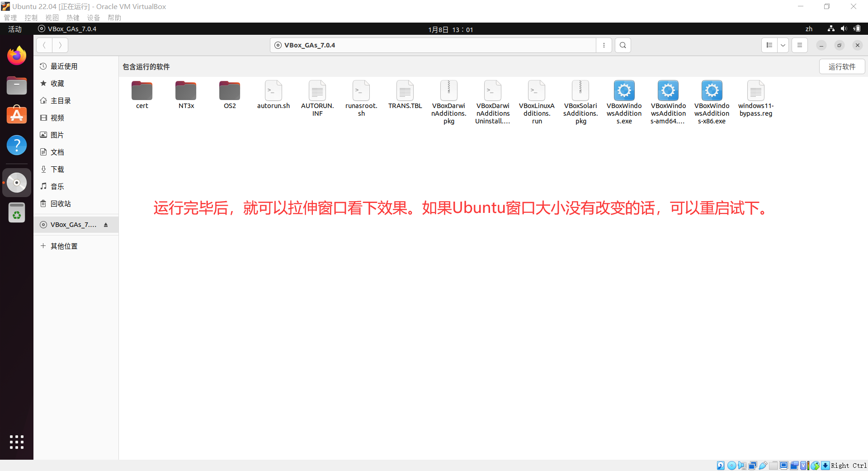Open the path bar options menu
Screen dimensions: 868x471
click(x=604, y=45)
